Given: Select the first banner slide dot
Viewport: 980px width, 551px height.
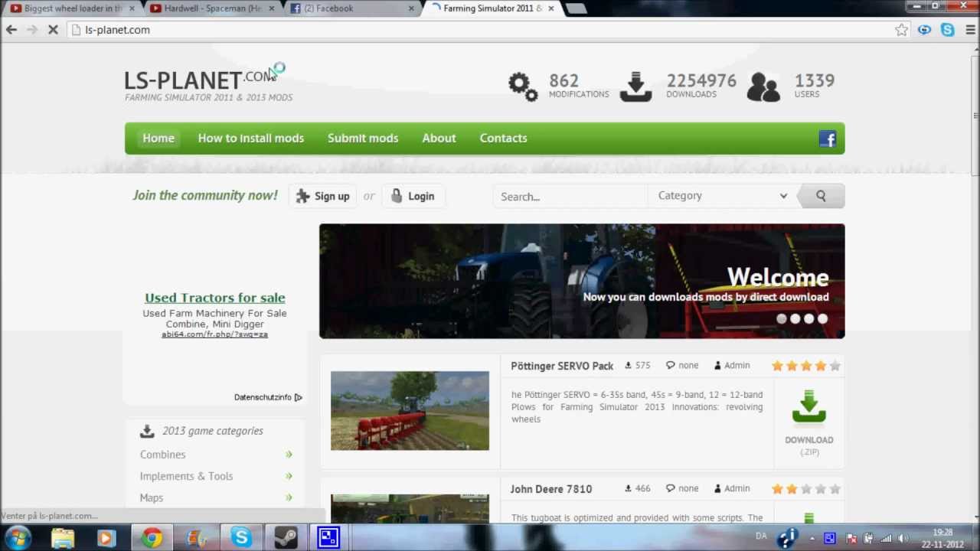Looking at the screenshot, I should coord(782,318).
